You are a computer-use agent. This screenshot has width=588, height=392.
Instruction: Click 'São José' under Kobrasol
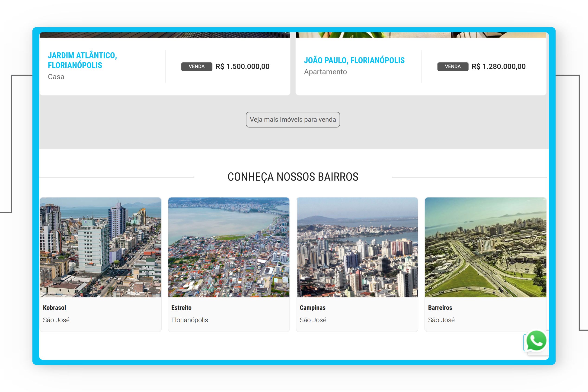click(56, 320)
